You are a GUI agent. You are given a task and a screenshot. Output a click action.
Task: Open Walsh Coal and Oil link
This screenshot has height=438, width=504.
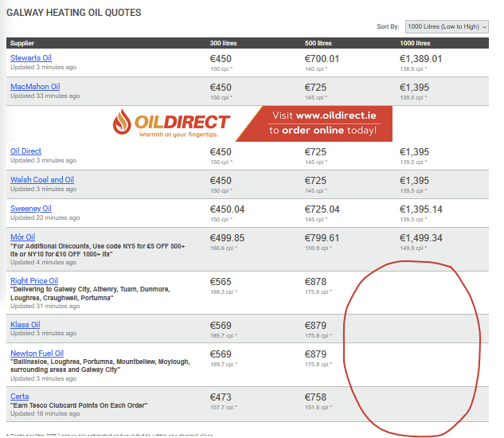(x=42, y=180)
